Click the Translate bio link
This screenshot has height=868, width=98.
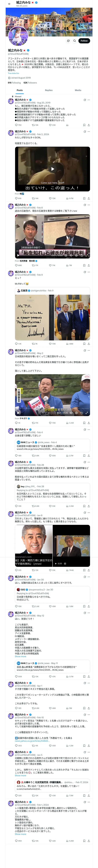pyautogui.click(x=14, y=73)
